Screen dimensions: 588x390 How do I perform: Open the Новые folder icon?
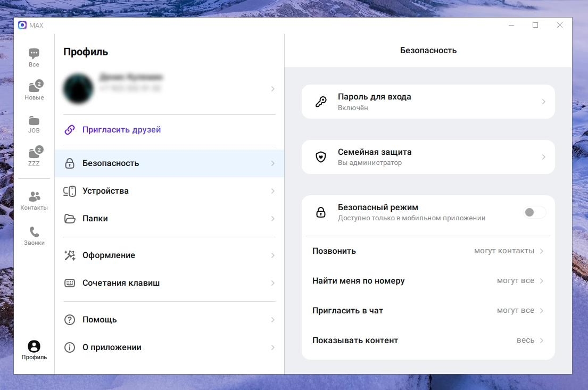coord(34,87)
